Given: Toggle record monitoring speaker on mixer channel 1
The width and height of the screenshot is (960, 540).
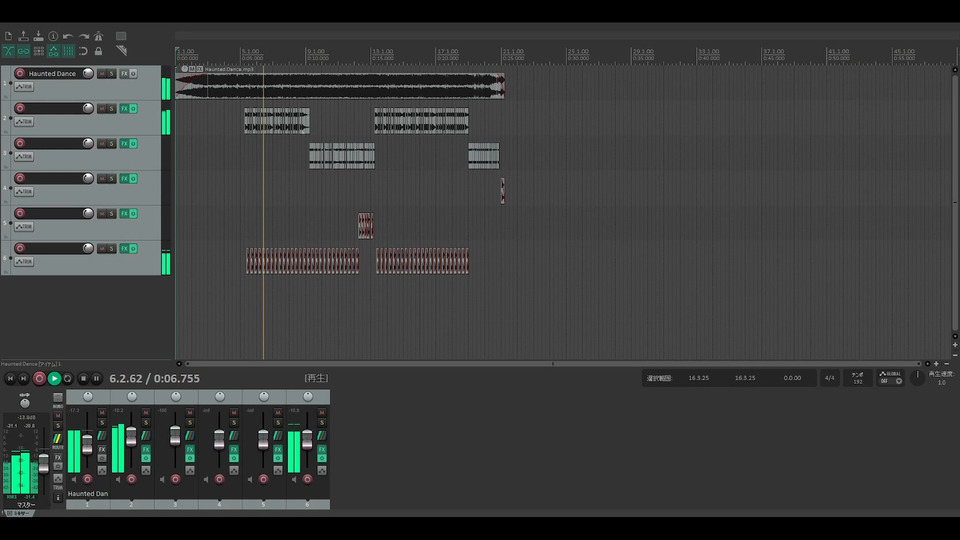Looking at the screenshot, I should pyautogui.click(x=74, y=479).
